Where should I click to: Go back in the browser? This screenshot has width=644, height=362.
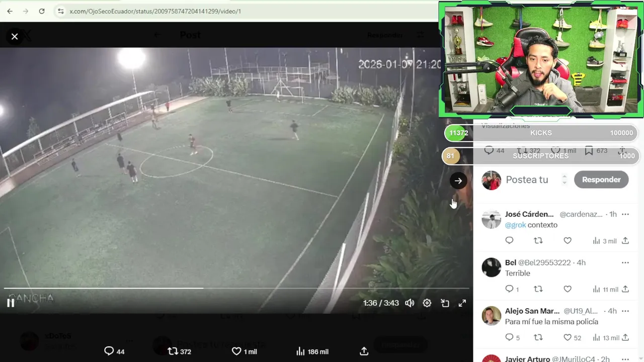(10, 11)
